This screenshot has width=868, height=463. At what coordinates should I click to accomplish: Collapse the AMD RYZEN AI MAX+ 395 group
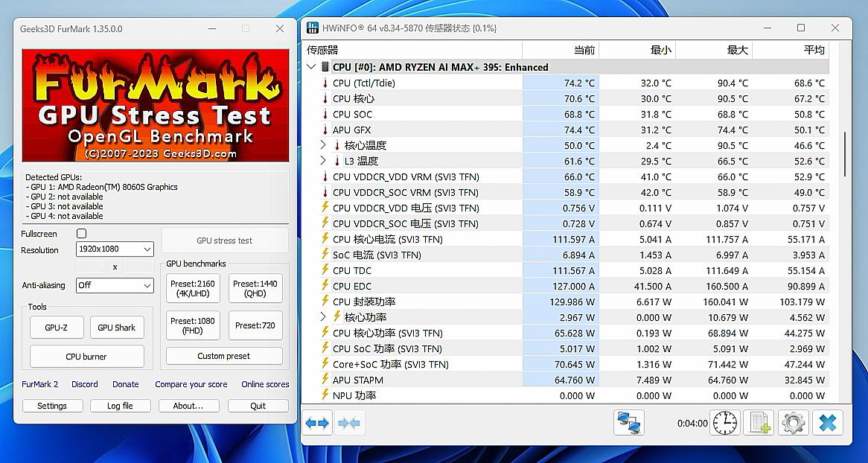[311, 66]
